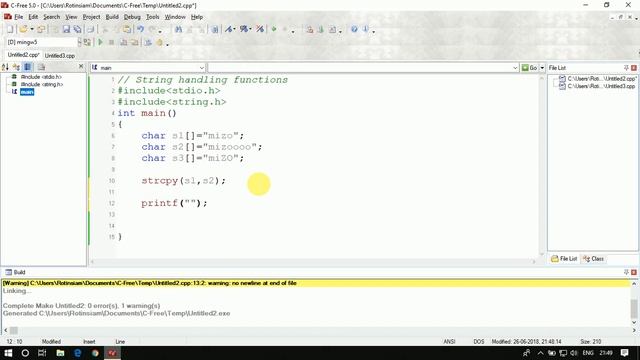Click the Stop square icon in build toolbar

click(x=111, y=42)
